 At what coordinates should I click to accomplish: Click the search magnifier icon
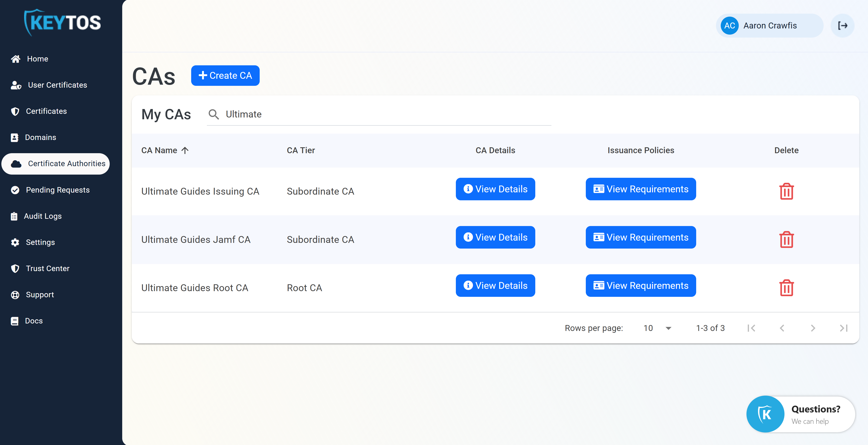214,114
